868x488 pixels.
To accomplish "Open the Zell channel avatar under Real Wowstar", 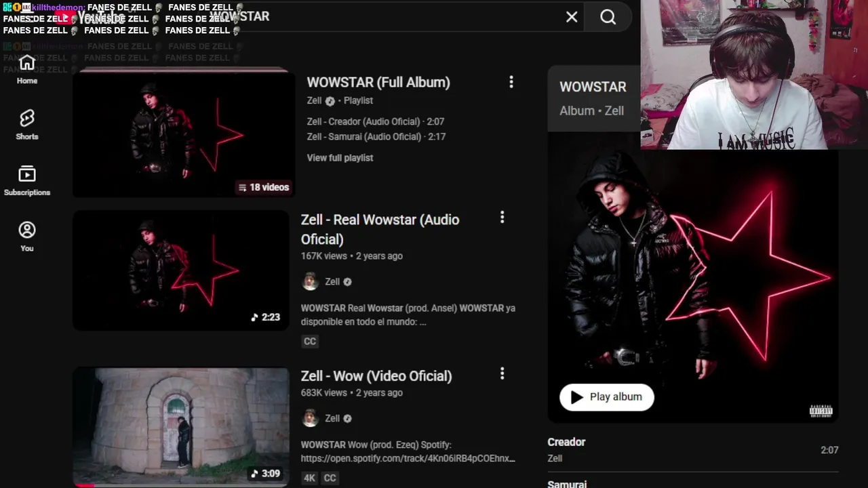I will pos(311,282).
